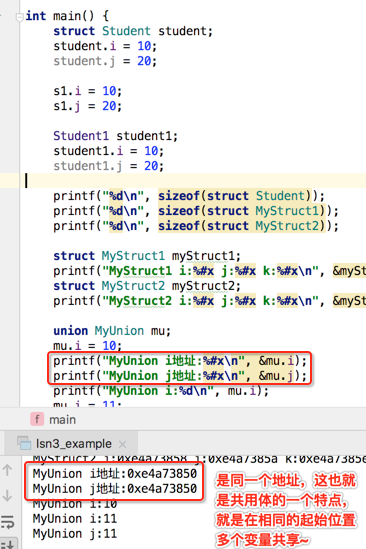Click the lsn3_example tab application icon
Viewport: 366px width, 549px height.
click(x=24, y=443)
